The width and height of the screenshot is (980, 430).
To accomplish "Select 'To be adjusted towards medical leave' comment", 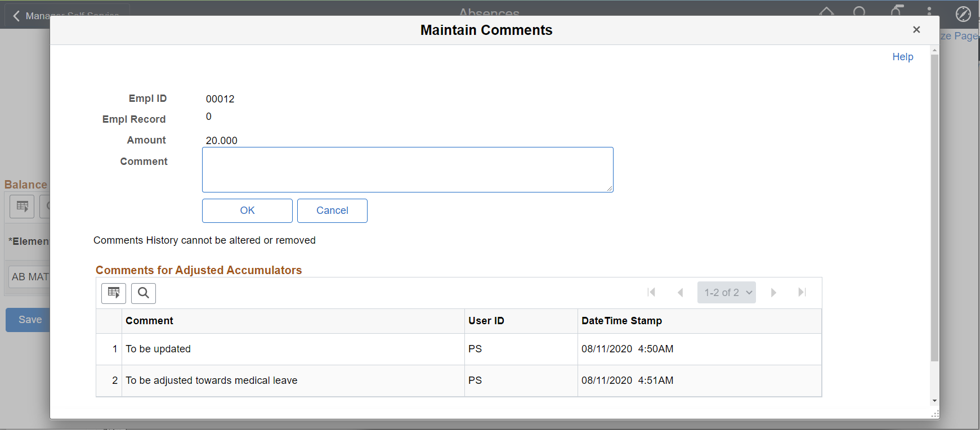I will click(212, 380).
